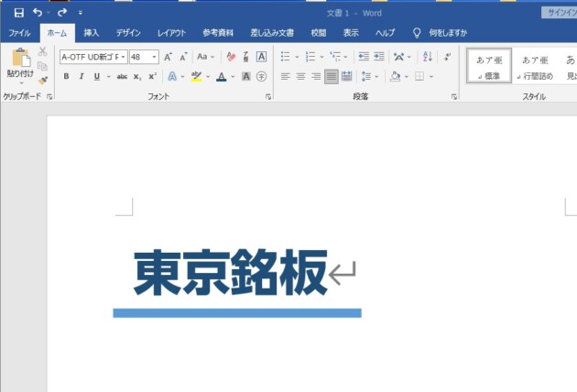Toggle subscript formatting
The width and height of the screenshot is (577, 392).
137,77
